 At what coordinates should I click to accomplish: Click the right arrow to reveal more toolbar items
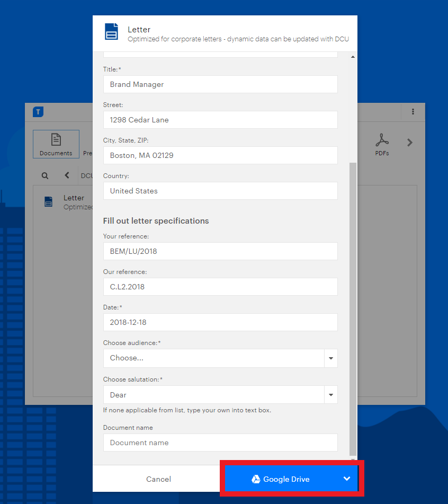pyautogui.click(x=409, y=142)
